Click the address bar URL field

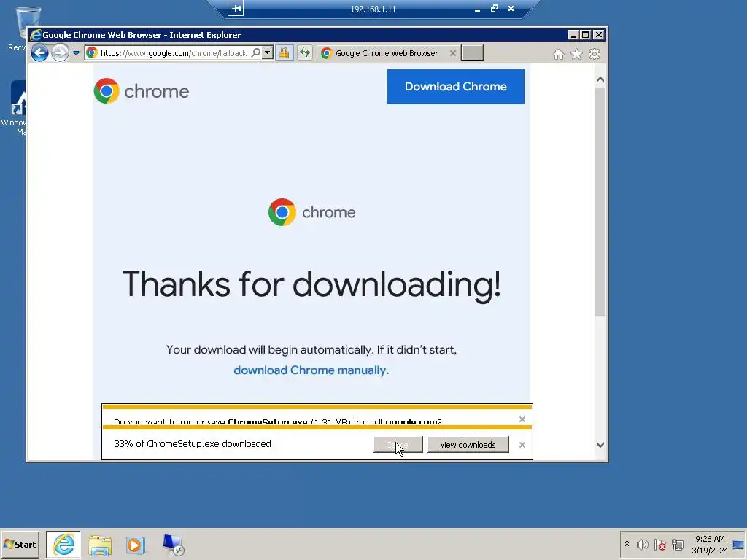click(174, 52)
